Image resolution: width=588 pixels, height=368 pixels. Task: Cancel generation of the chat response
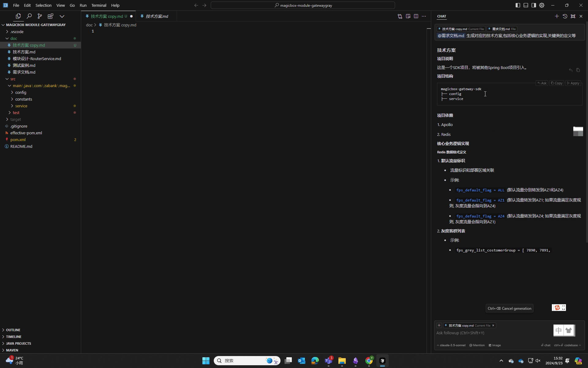pos(509,309)
